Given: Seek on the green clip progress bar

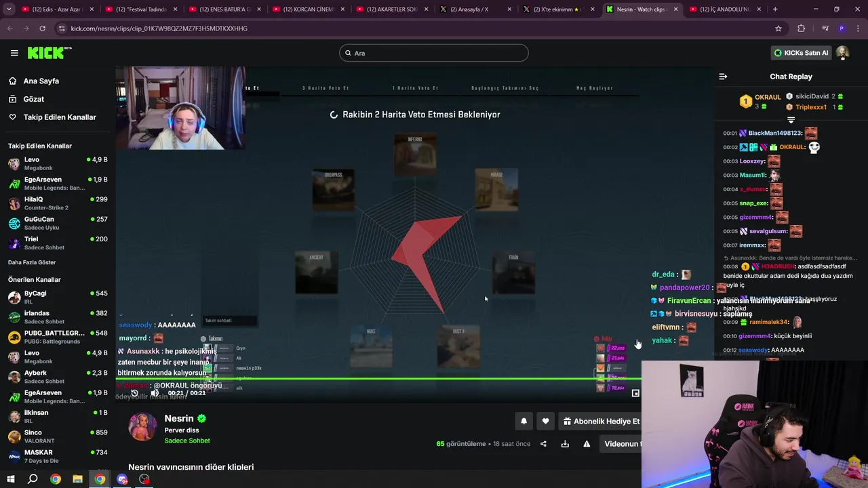Looking at the screenshot, I should pyautogui.click(x=378, y=379).
